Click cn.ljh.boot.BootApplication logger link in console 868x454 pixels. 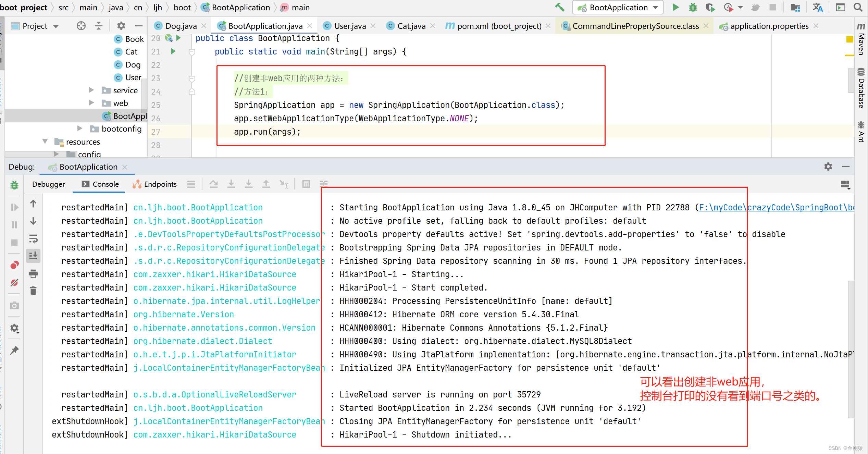click(198, 208)
